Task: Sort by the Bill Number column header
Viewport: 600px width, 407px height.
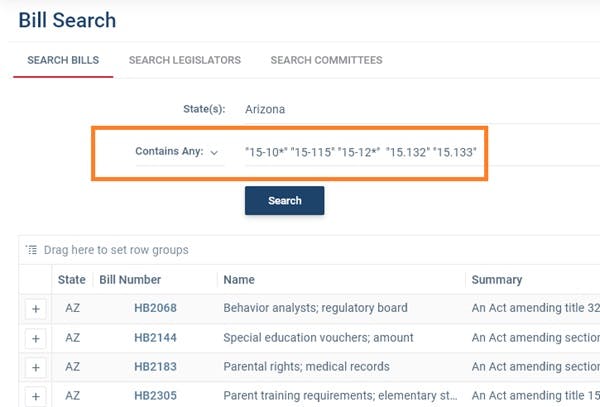Action: pos(130,280)
